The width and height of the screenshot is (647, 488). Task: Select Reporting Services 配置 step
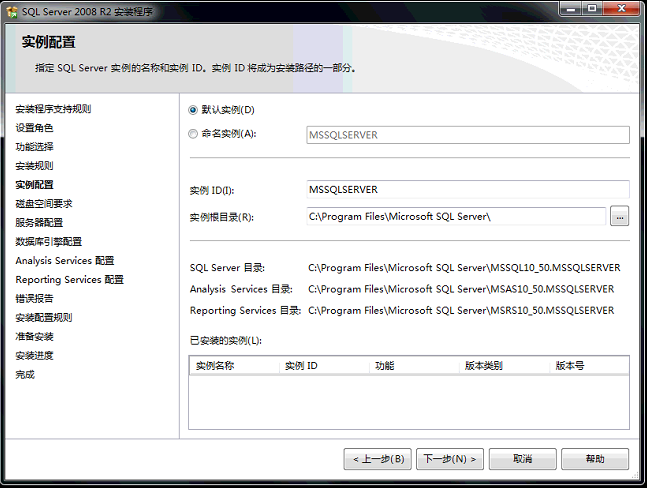69,280
